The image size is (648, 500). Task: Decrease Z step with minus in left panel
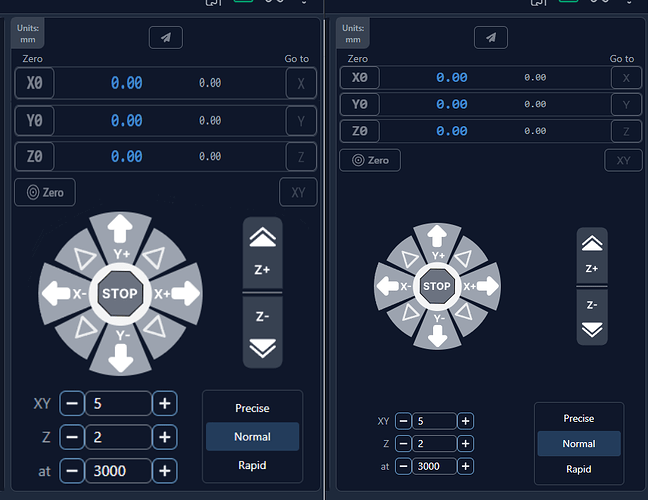tap(72, 437)
